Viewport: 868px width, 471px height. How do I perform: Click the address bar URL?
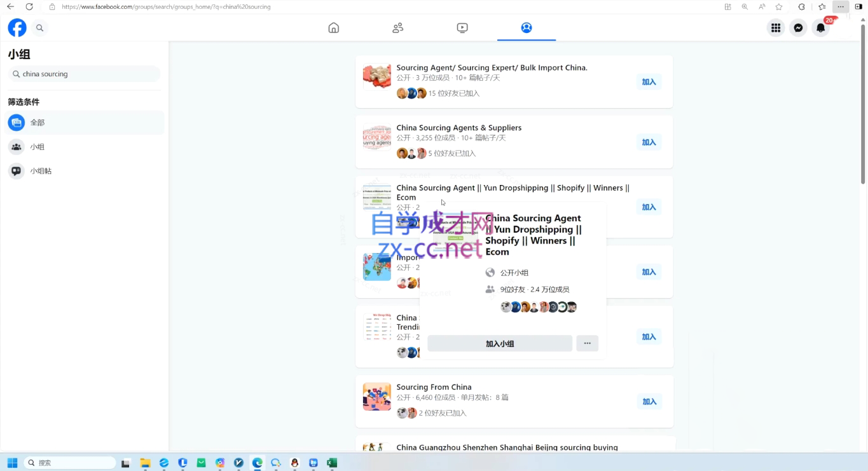(166, 7)
